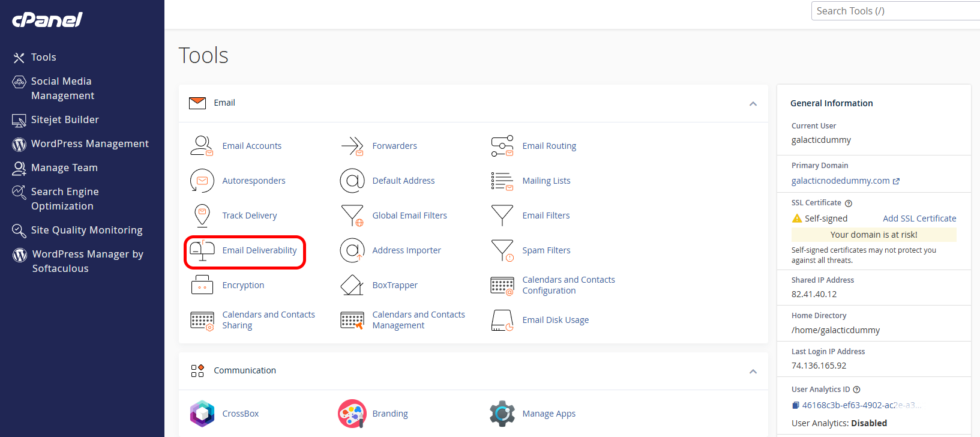Viewport: 980px width, 437px height.
Task: Click the Track Delivery pin icon
Action: 202,215
